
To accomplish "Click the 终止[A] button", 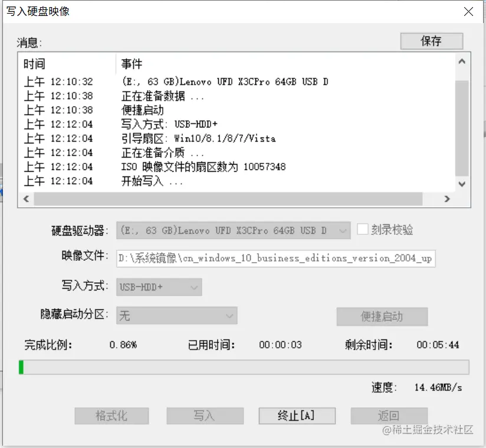I will tap(297, 416).
